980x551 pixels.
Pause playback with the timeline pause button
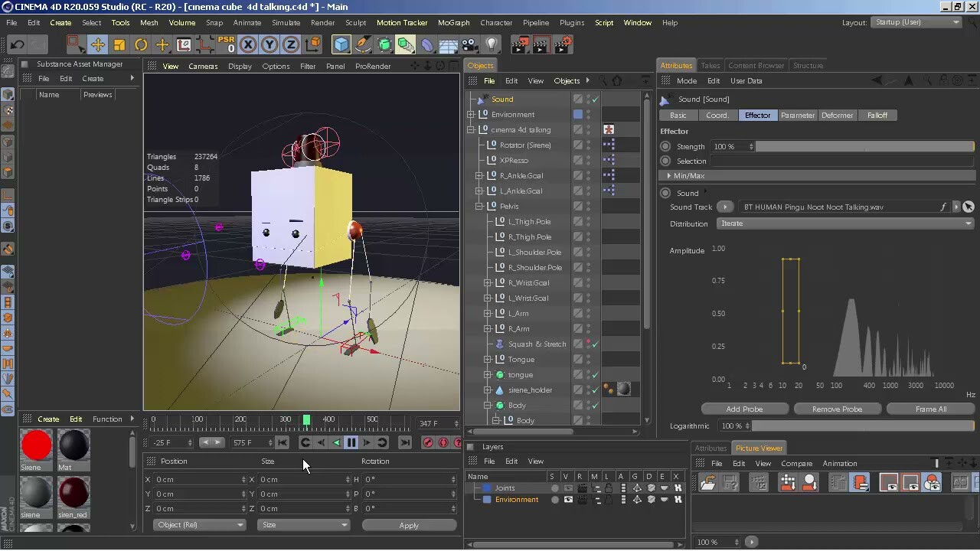click(351, 442)
